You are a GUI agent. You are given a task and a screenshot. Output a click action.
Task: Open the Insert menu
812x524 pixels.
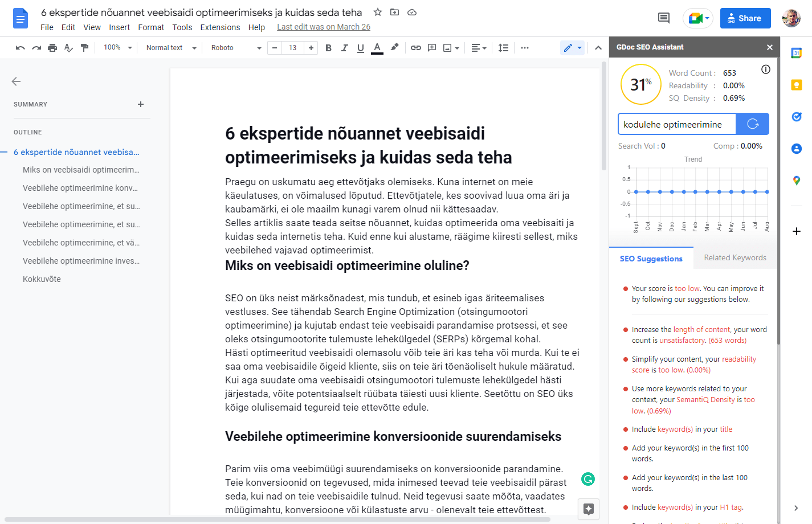click(120, 27)
